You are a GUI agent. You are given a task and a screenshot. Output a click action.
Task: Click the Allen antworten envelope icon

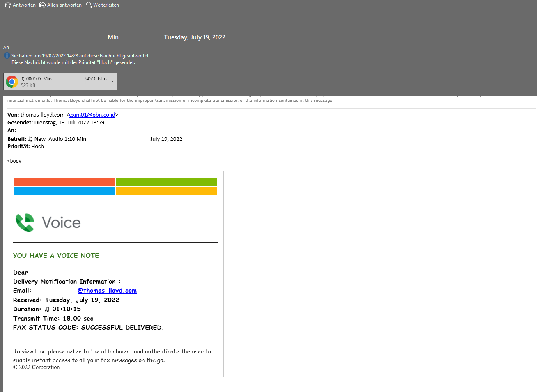click(43, 5)
